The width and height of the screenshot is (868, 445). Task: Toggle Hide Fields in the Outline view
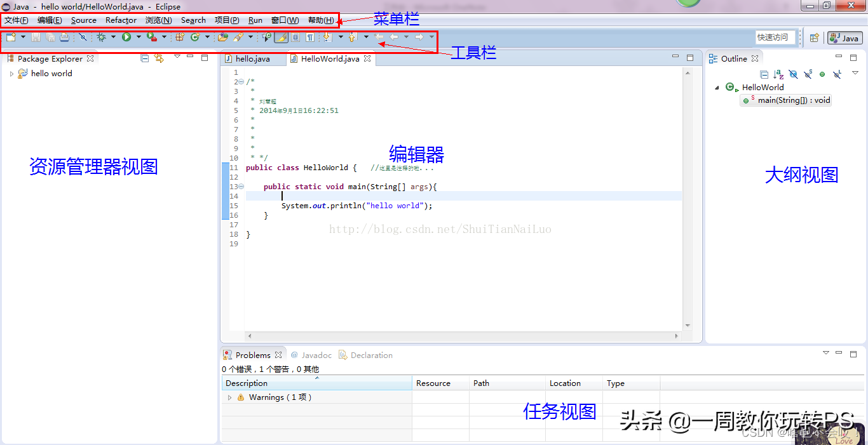pos(793,74)
